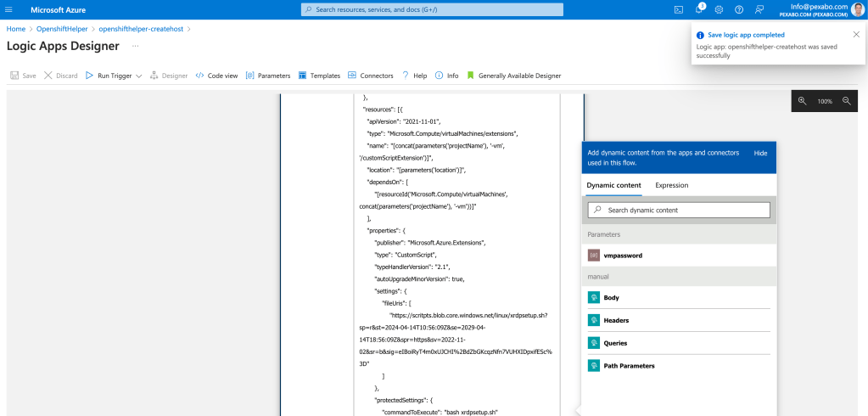Click the "apiVersion" line in the template
The width and height of the screenshot is (868, 416).
tap(404, 121)
